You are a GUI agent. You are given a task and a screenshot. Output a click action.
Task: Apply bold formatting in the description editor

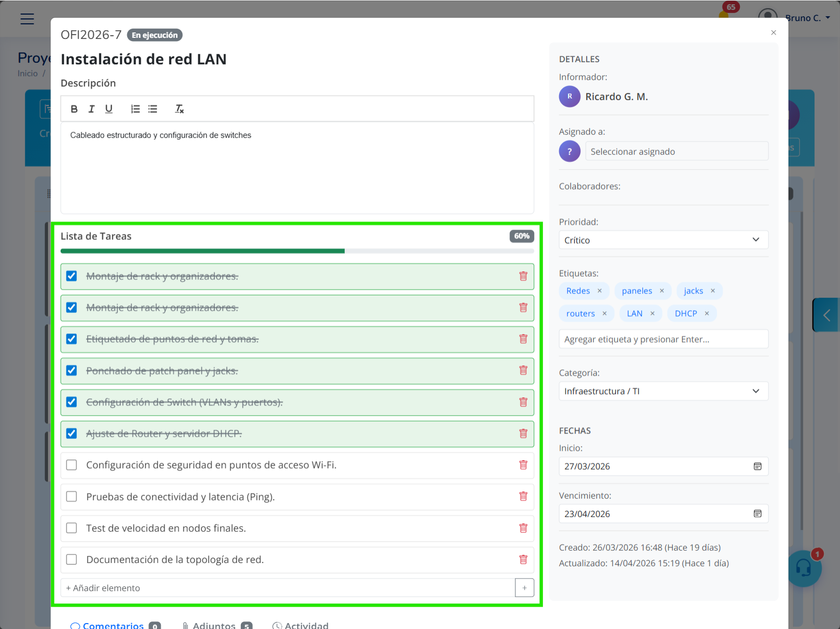(x=74, y=109)
